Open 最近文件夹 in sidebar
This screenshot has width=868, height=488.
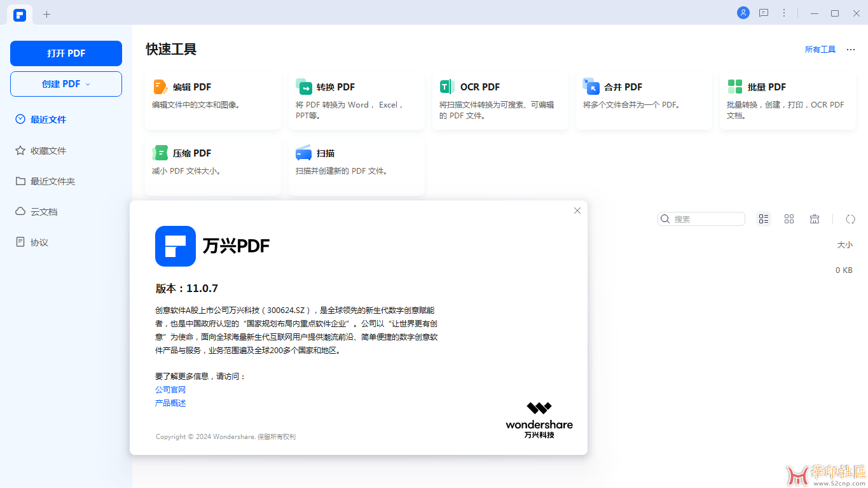(x=53, y=181)
